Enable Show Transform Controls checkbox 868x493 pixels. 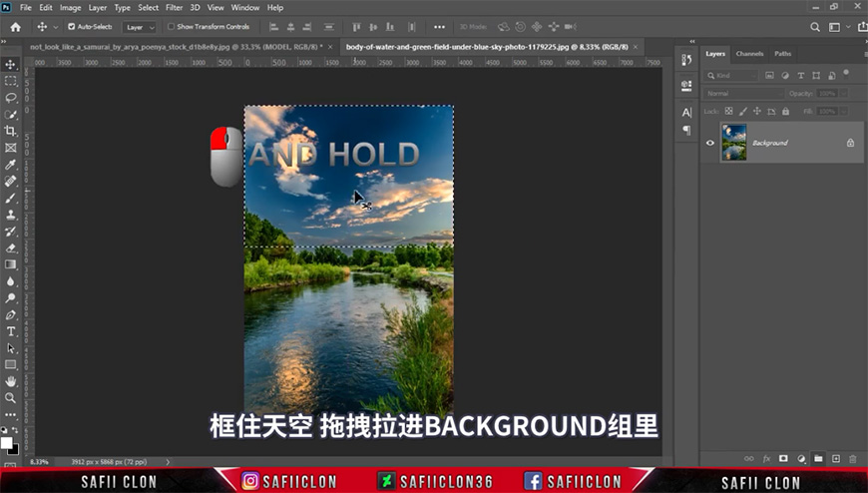(x=171, y=27)
